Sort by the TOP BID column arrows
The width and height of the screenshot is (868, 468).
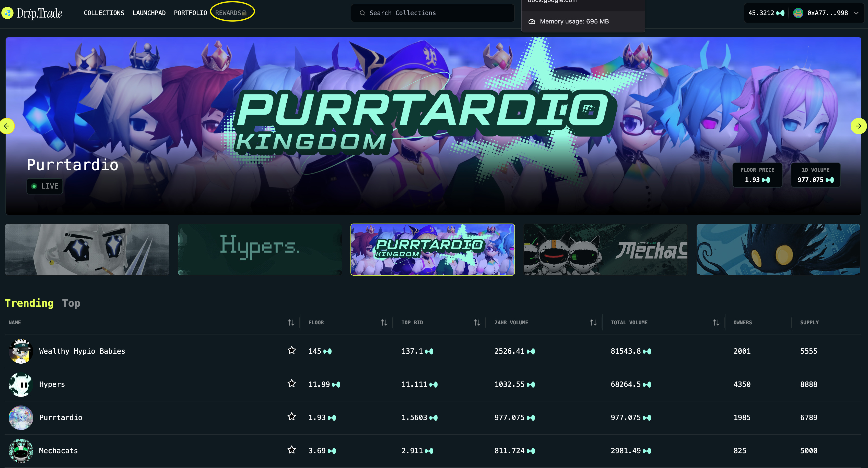click(x=477, y=323)
